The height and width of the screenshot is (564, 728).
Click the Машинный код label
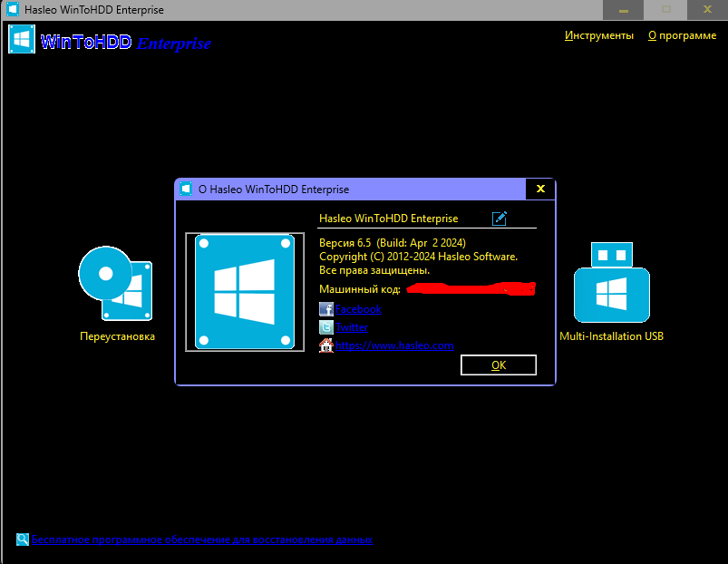[x=360, y=289]
